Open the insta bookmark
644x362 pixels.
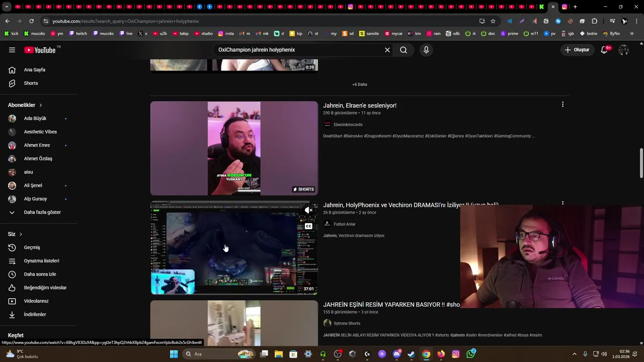point(226,34)
